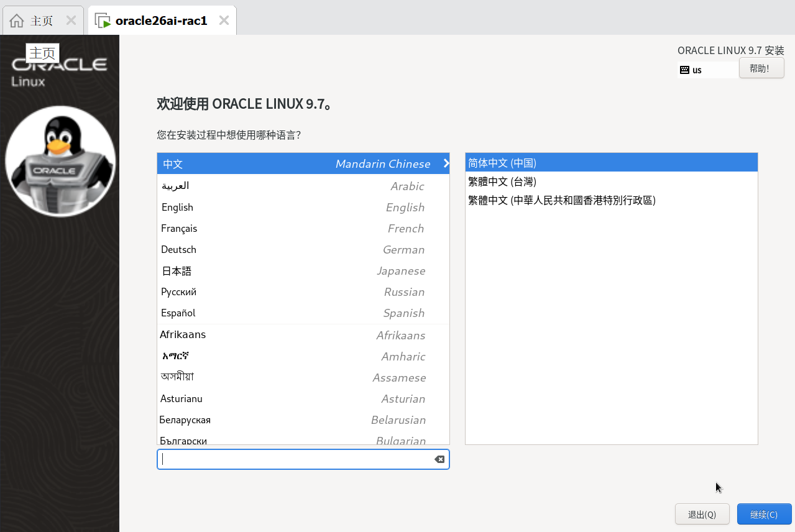
Task: Select Français French language
Action: [303, 228]
